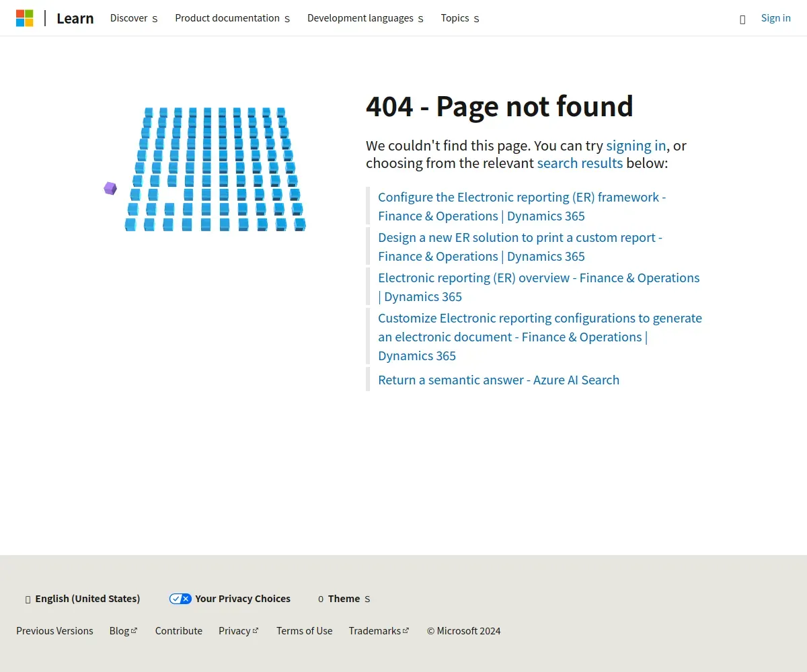The height and width of the screenshot is (672, 807).
Task: Click the purple cube in illustration
Action: tap(110, 188)
